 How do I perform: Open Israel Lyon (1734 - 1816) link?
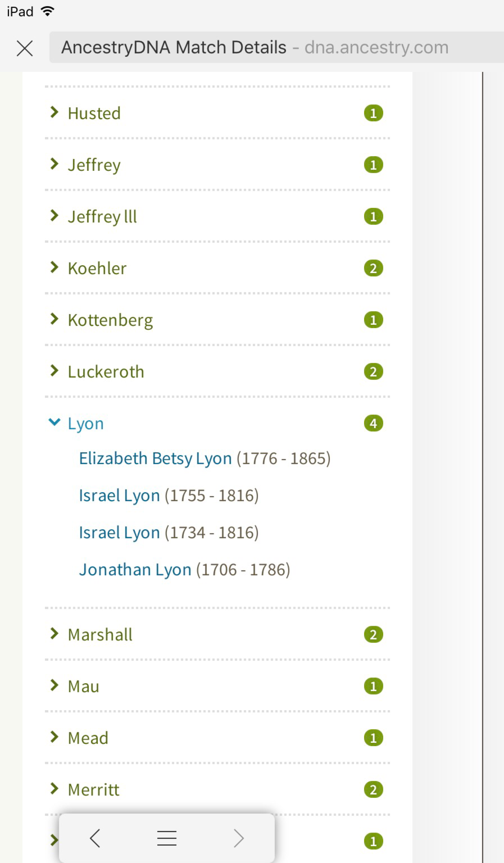click(x=119, y=533)
